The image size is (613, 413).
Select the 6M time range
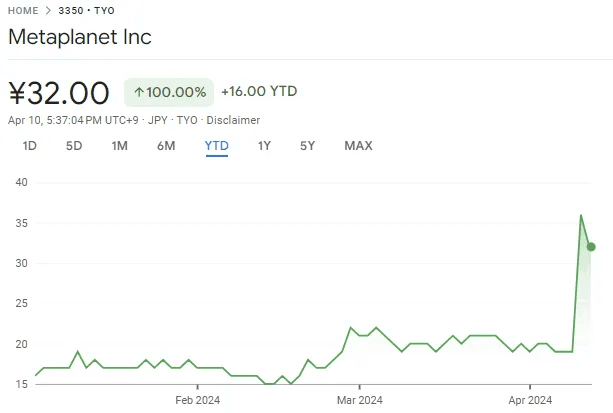[166, 146]
